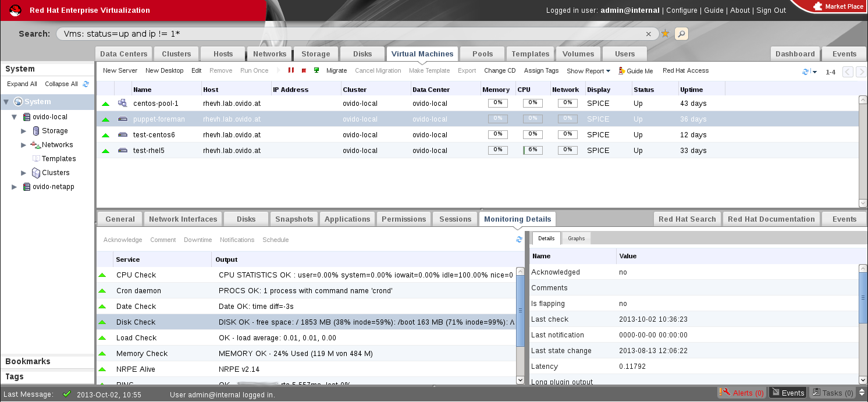Click Acknowledge in the monitoring toolbar
The image size is (868, 402).
(123, 240)
